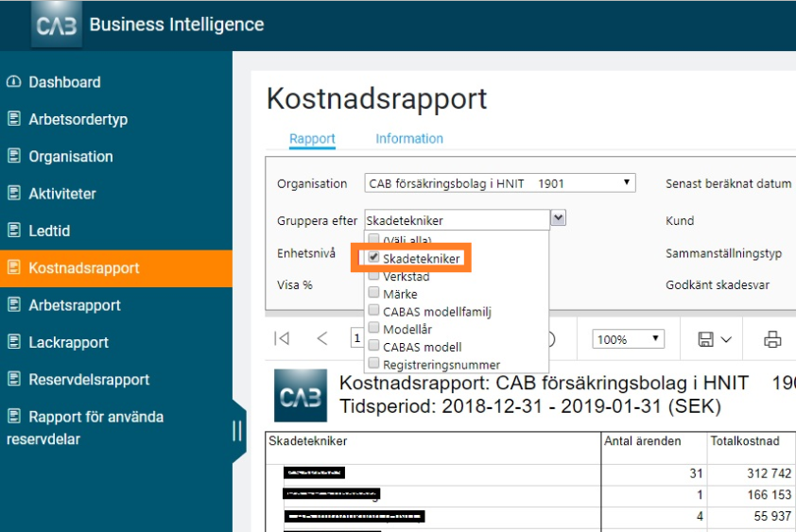Open the Organisation dropdown

pyautogui.click(x=500, y=183)
